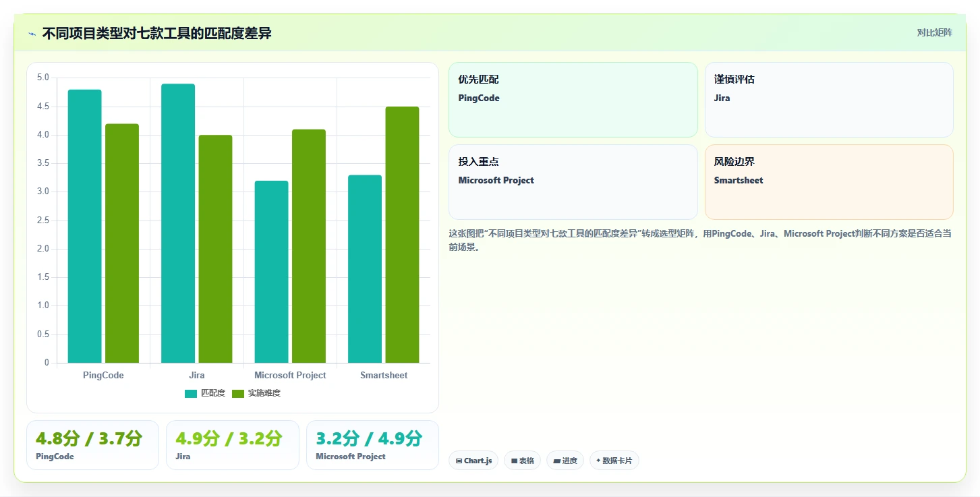Toggle the 匹配度 legend color box
Image resolution: width=980 pixels, height=497 pixels.
pyautogui.click(x=191, y=393)
